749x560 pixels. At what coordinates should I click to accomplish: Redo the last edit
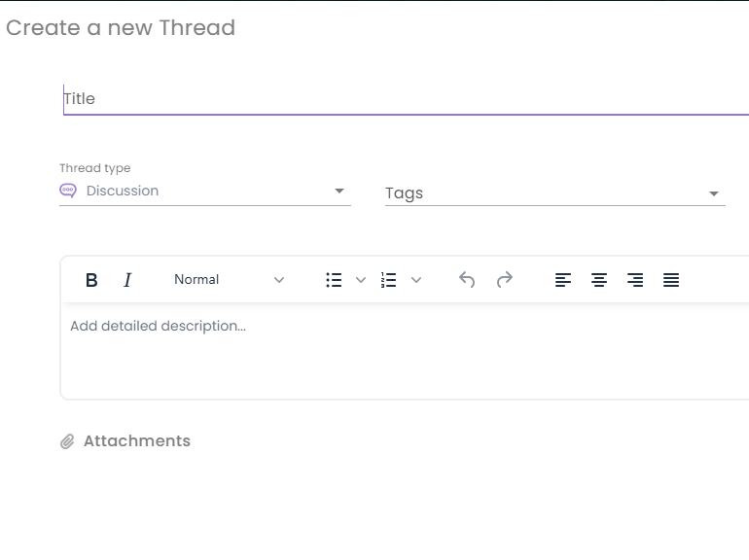[x=504, y=280]
